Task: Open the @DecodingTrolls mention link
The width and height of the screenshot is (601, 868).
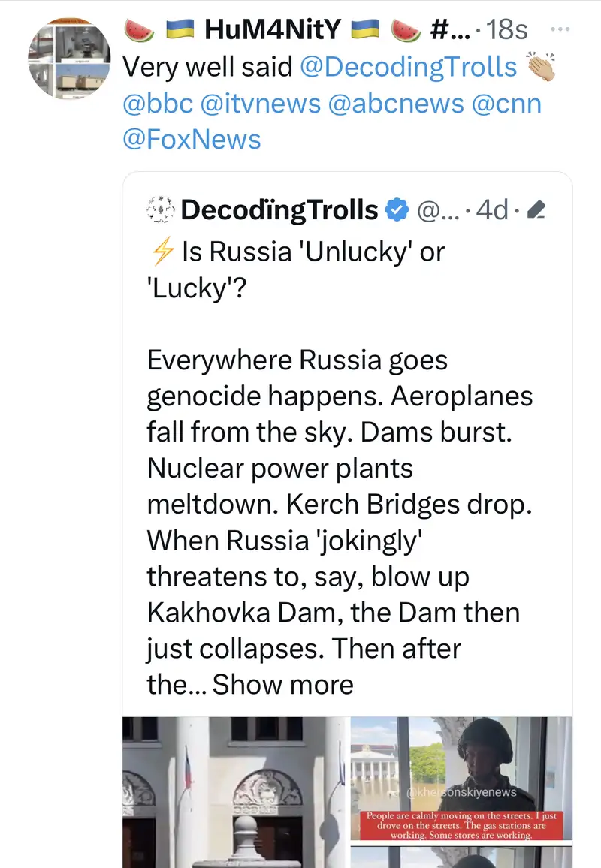Action: coord(409,67)
